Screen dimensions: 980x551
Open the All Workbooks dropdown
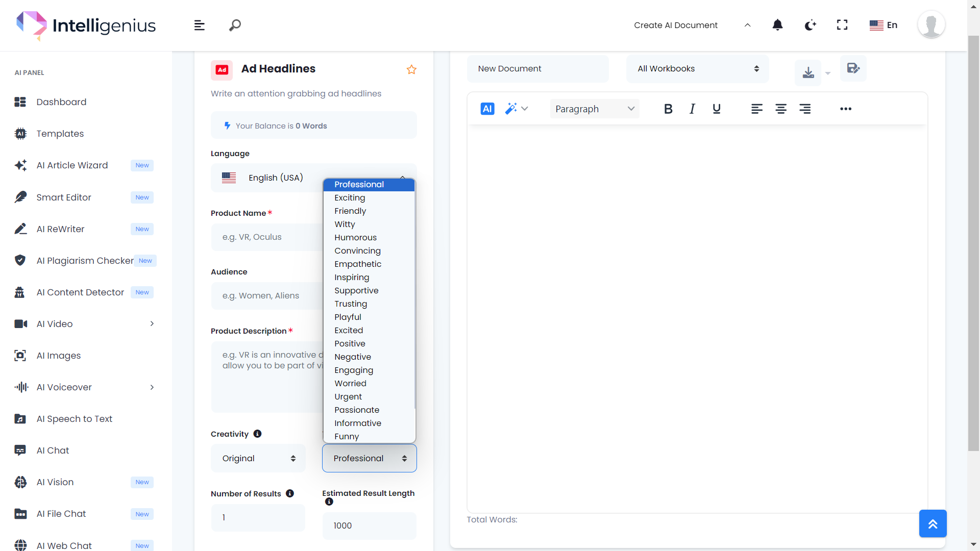(697, 69)
